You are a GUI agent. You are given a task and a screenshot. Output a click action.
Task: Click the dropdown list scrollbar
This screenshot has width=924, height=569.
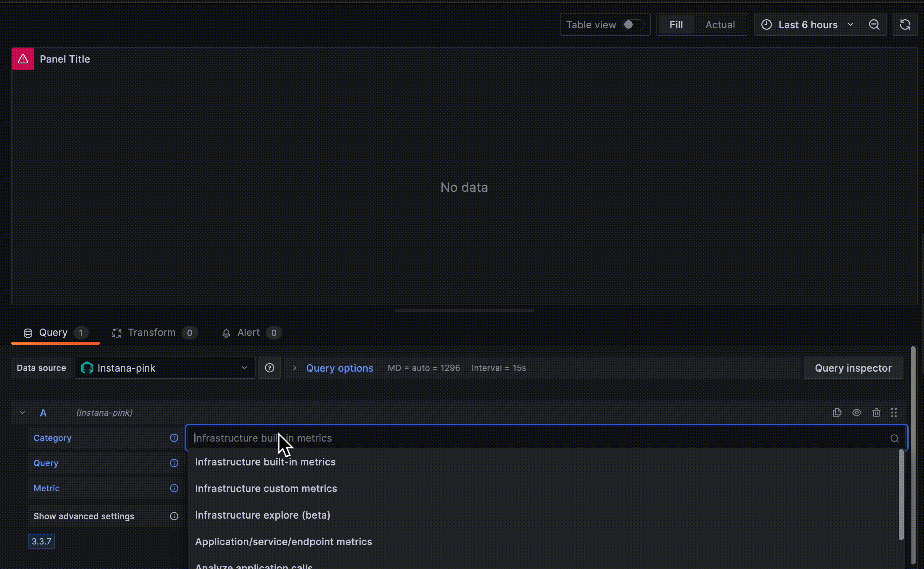tap(901, 495)
